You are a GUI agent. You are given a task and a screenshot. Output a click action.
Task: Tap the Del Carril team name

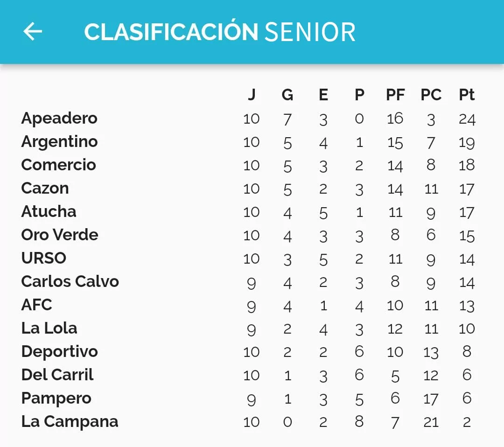(x=57, y=375)
